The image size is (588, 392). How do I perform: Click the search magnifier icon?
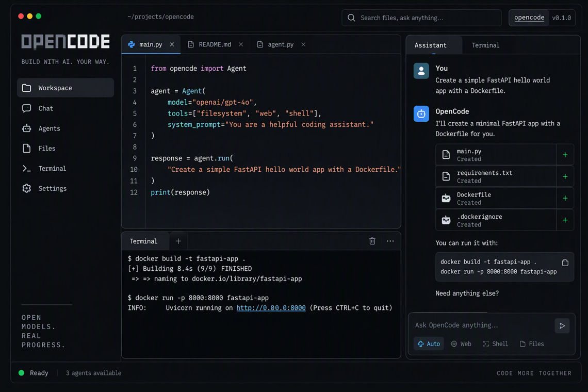pyautogui.click(x=351, y=18)
